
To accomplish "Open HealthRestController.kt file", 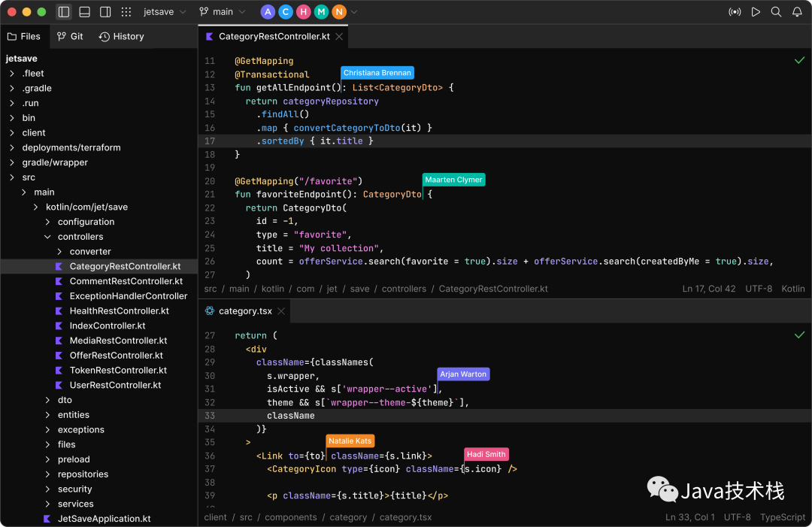I will coord(119,311).
